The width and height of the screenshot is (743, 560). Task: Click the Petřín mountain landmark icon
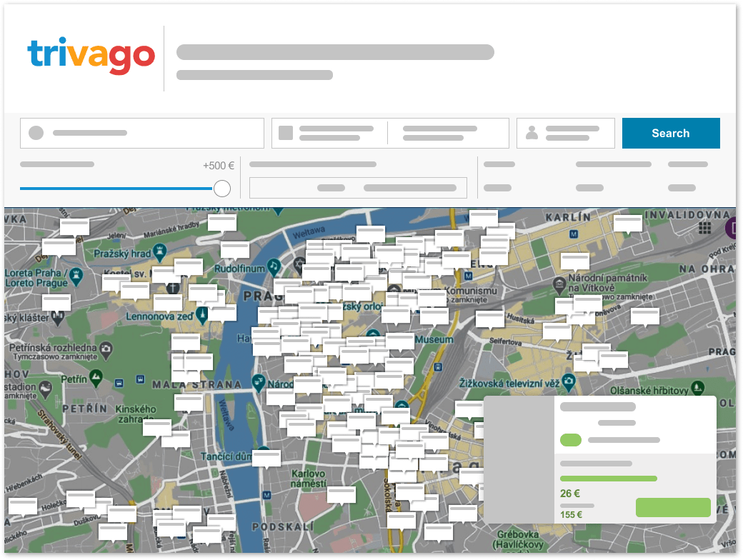(x=96, y=377)
